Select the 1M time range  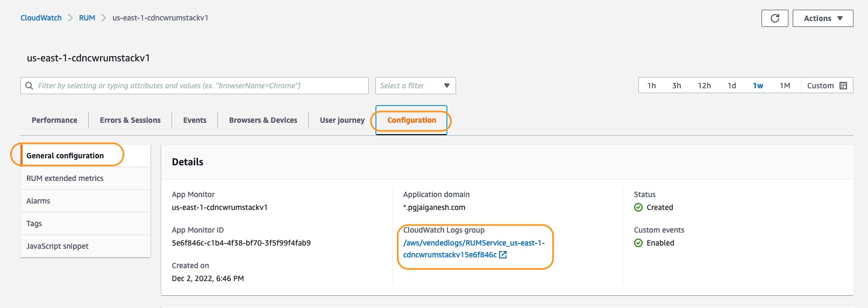(x=785, y=86)
